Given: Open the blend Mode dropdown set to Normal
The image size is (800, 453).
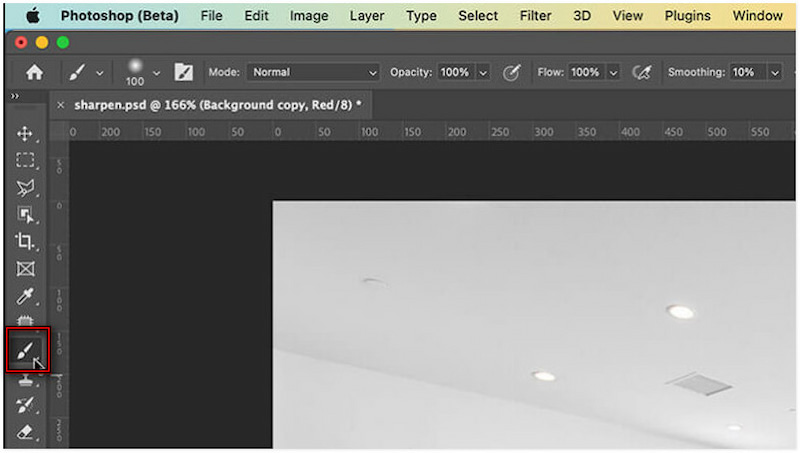Looking at the screenshot, I should pos(314,72).
